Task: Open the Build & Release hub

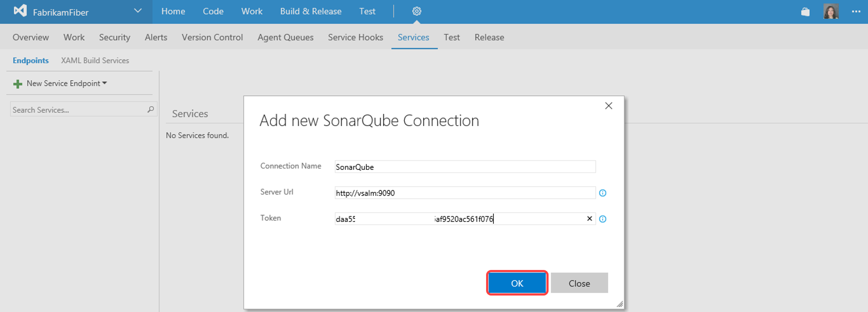Action: pyautogui.click(x=311, y=11)
